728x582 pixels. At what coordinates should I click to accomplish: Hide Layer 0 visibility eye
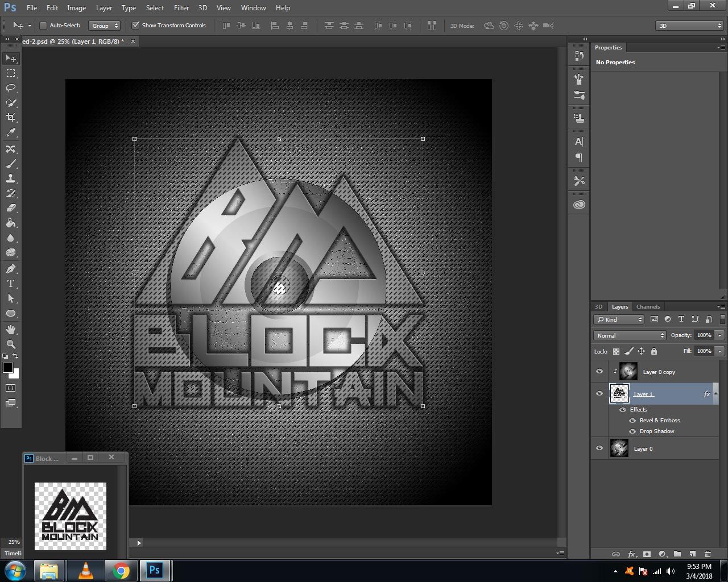(599, 448)
